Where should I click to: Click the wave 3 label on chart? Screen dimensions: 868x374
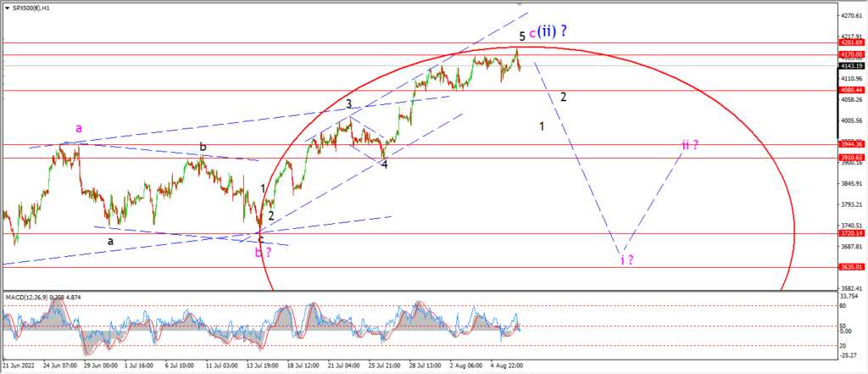click(348, 103)
